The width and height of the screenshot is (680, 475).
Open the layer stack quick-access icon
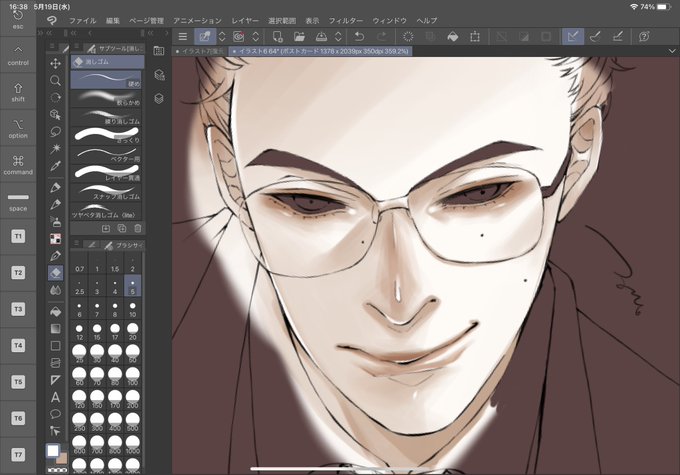click(x=159, y=98)
